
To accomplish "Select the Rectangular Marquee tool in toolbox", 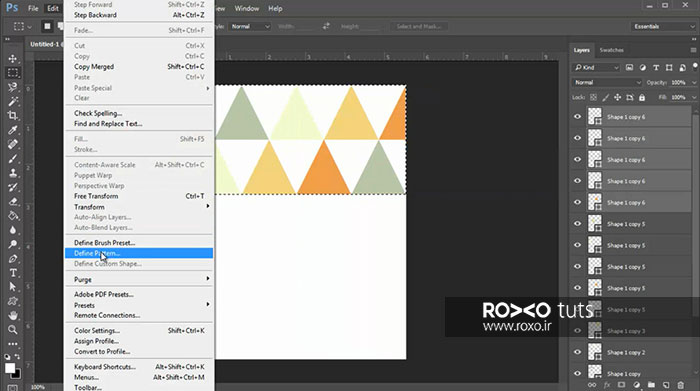I will click(x=12, y=73).
